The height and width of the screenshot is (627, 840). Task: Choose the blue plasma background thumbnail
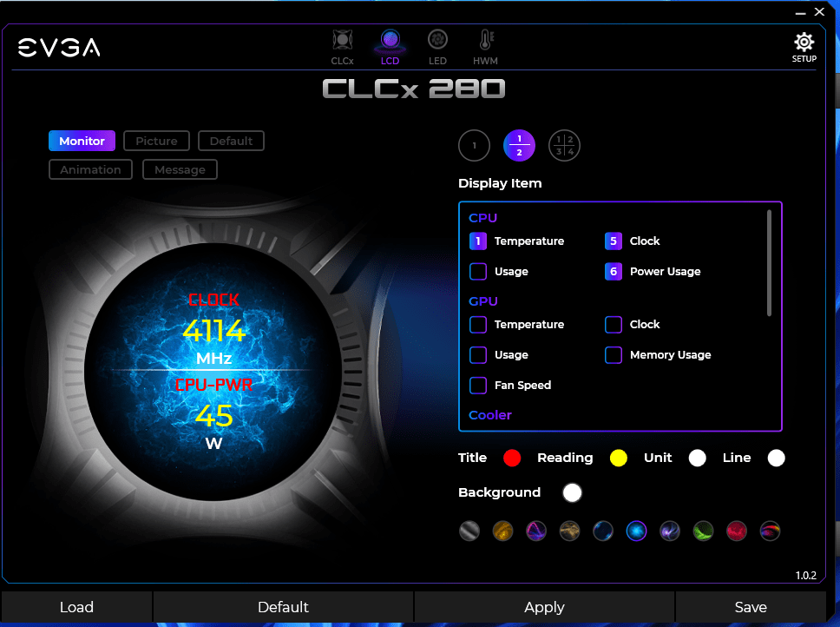636,531
